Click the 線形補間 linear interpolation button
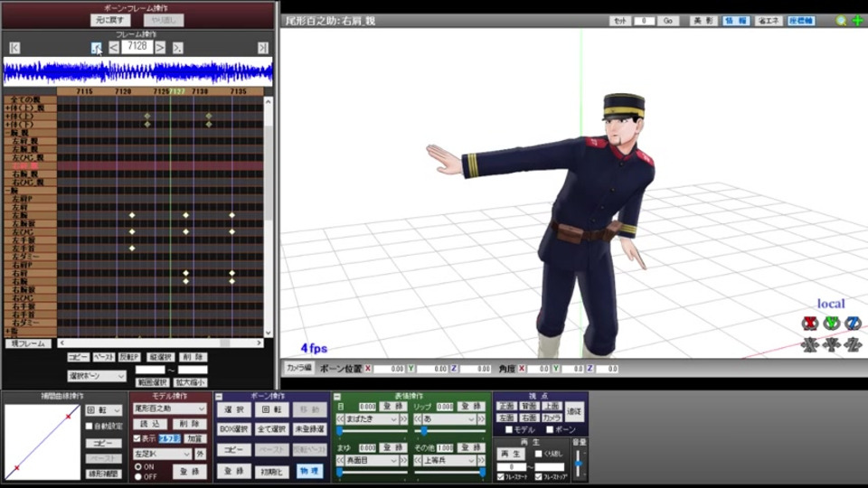Image resolution: width=868 pixels, height=488 pixels. [104, 474]
